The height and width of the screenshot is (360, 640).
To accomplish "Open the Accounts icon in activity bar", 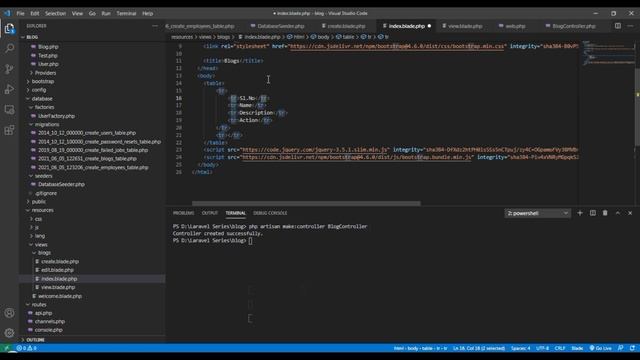I will click(x=9, y=313).
